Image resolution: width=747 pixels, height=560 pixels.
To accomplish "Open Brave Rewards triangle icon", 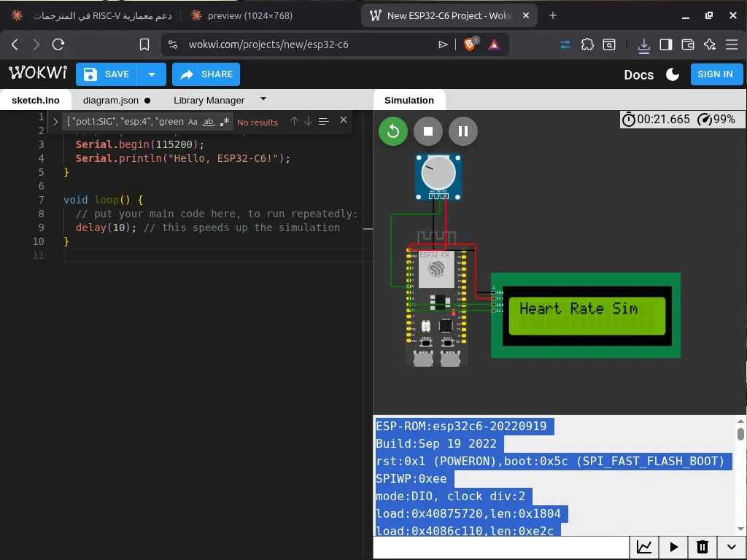I will [494, 44].
